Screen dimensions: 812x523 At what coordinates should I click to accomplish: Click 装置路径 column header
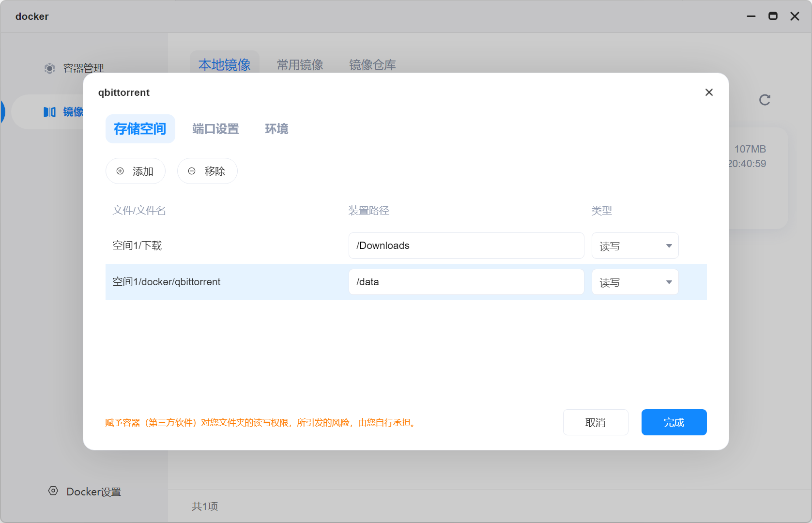[x=369, y=210]
